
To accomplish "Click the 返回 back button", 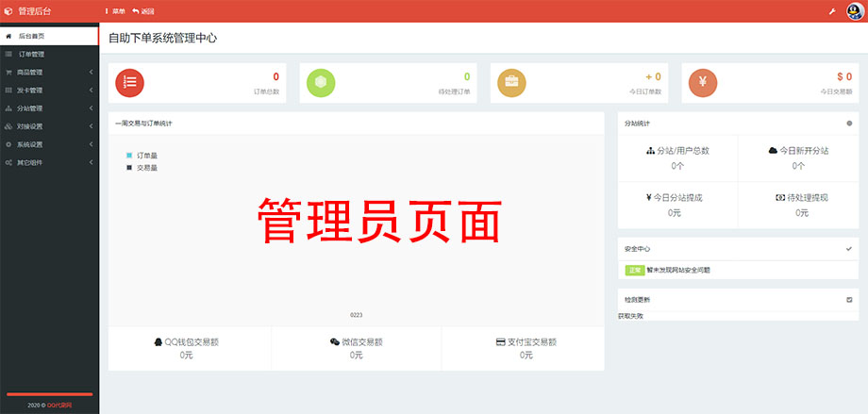I will coord(143,11).
